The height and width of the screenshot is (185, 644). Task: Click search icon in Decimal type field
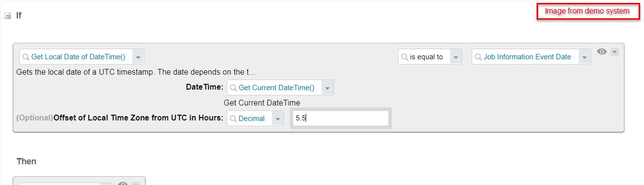click(x=233, y=119)
